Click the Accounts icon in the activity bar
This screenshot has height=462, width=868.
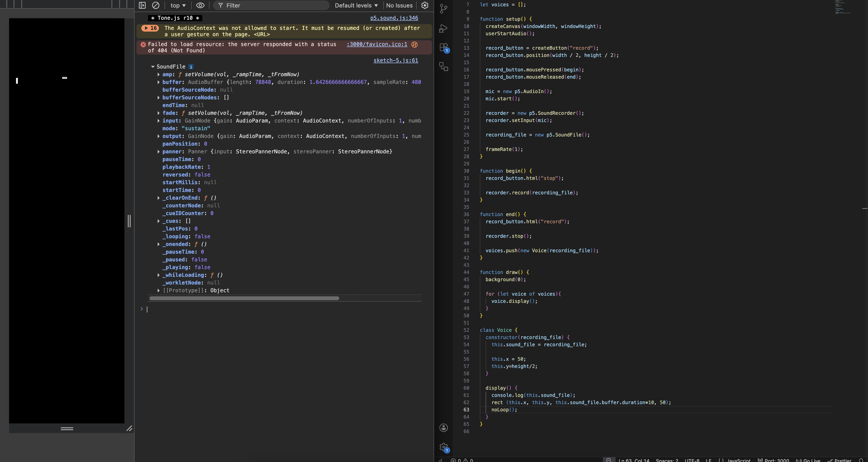(444, 428)
